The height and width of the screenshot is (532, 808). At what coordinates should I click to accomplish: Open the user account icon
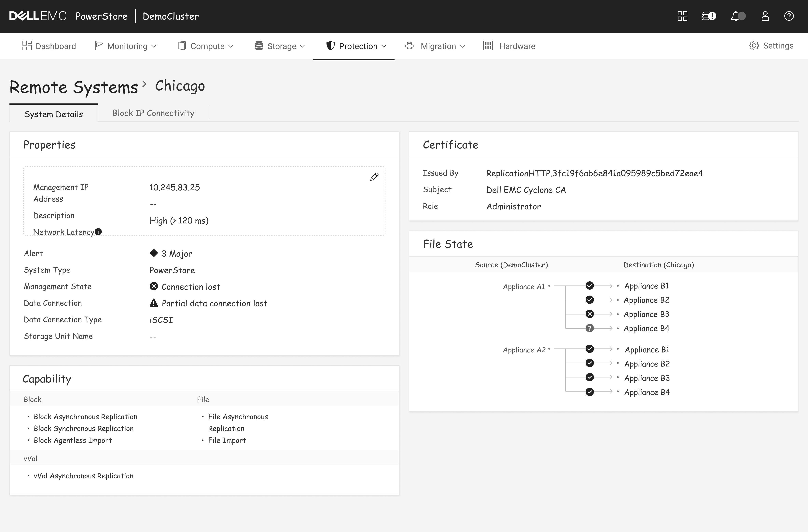(765, 16)
